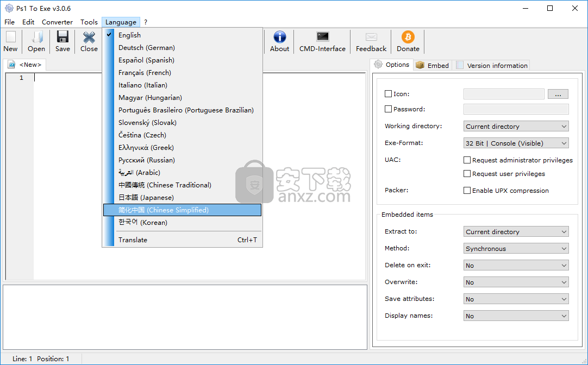The width and height of the screenshot is (588, 365).
Task: Expand the Save attributes dropdown
Action: pyautogui.click(x=516, y=299)
